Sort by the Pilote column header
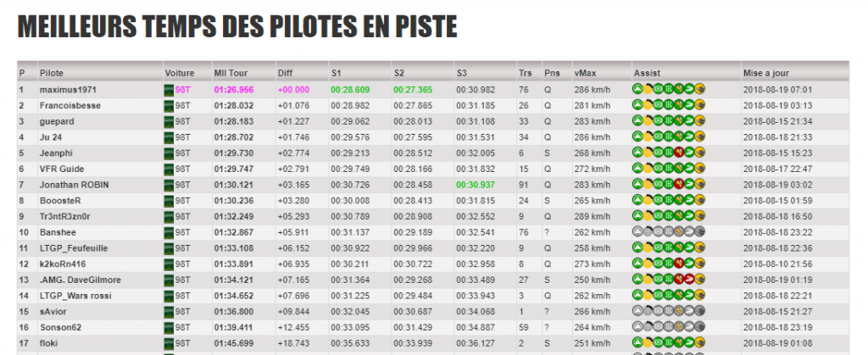The width and height of the screenshot is (868, 355). 52,73
